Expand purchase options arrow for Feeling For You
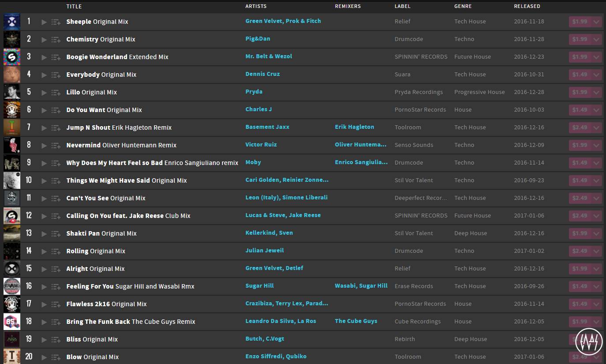This screenshot has width=606, height=364. 597,286
